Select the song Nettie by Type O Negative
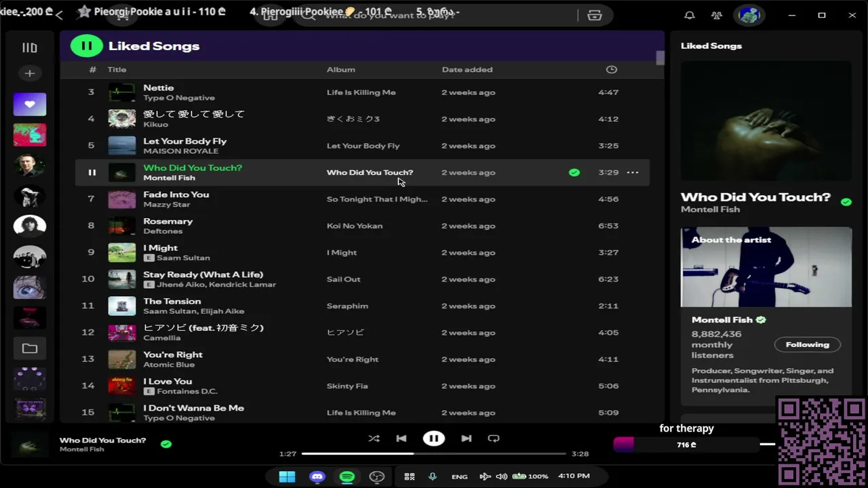The height and width of the screenshot is (488, 868). (x=361, y=92)
